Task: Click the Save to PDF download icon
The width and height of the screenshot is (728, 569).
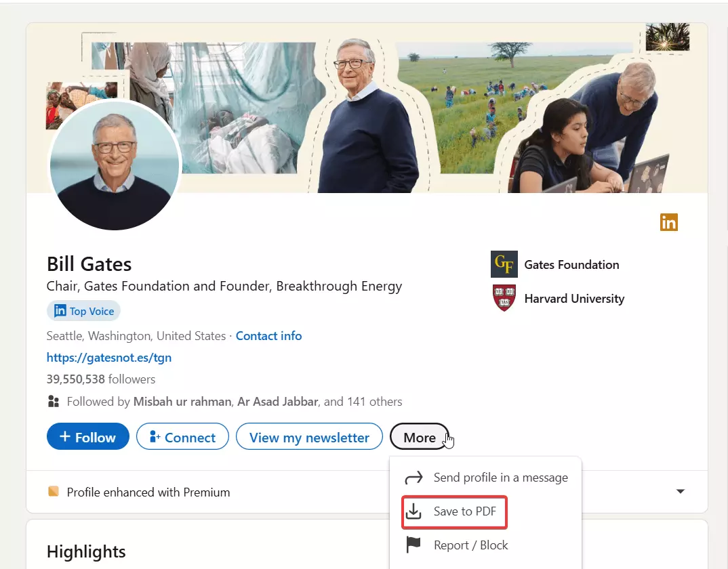Action: [413, 511]
